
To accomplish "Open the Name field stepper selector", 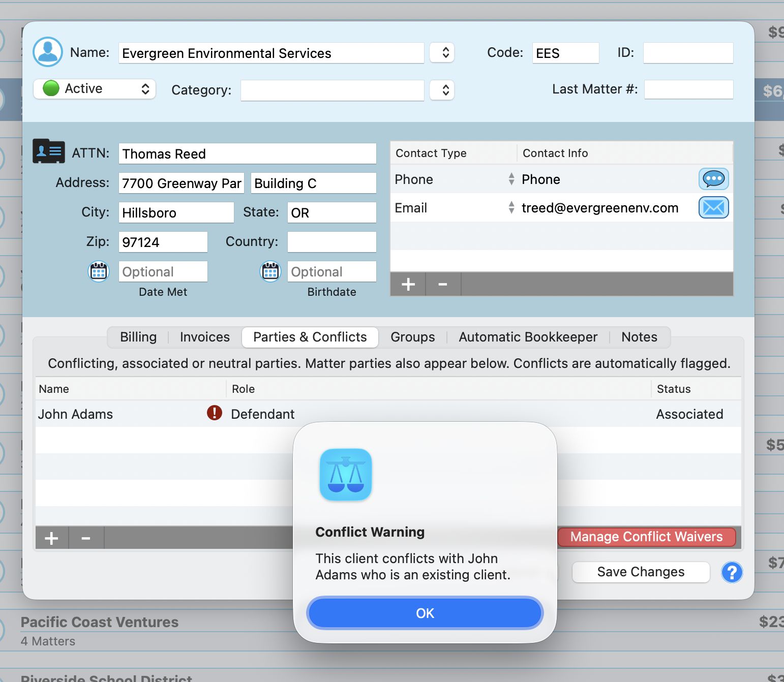I will pyautogui.click(x=442, y=52).
